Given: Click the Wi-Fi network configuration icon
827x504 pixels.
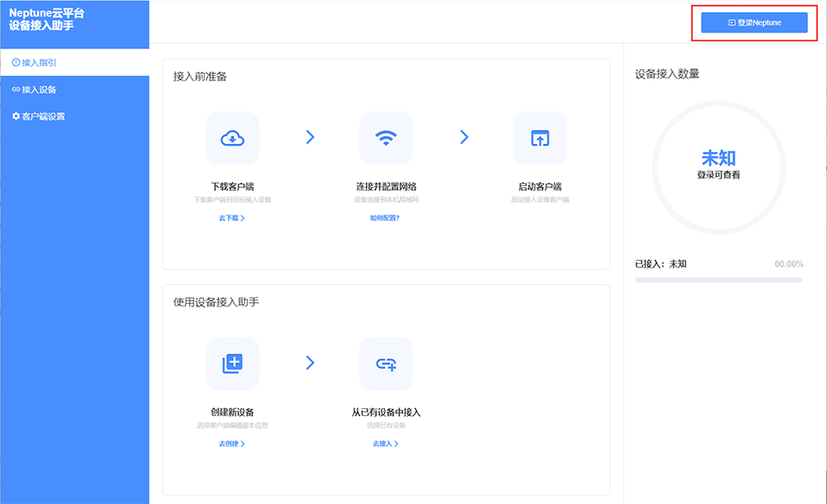Looking at the screenshot, I should click(386, 138).
